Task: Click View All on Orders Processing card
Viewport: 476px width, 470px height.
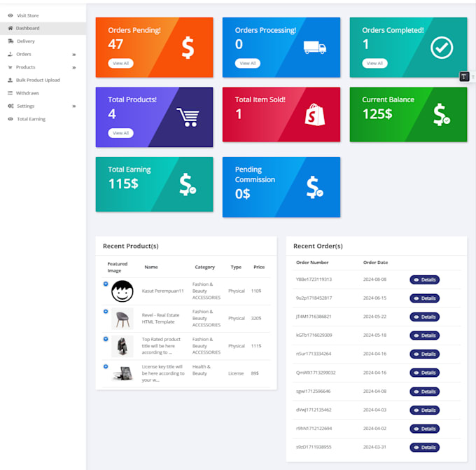Action: pyautogui.click(x=248, y=63)
